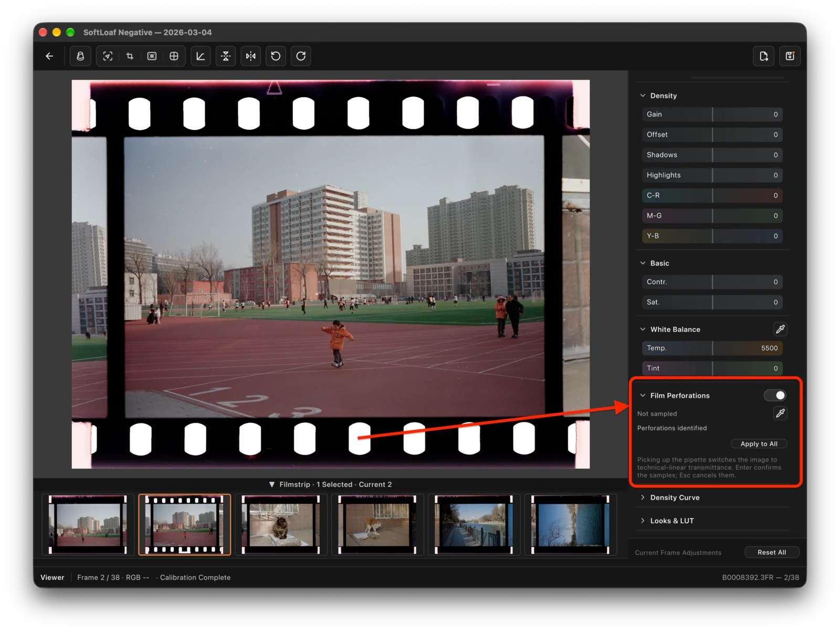Click the Tint slider
Image resolution: width=840 pixels, height=632 pixels.
coord(712,368)
